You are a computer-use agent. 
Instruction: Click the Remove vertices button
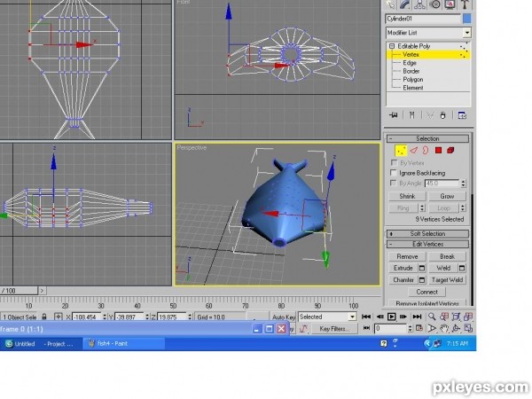point(407,256)
